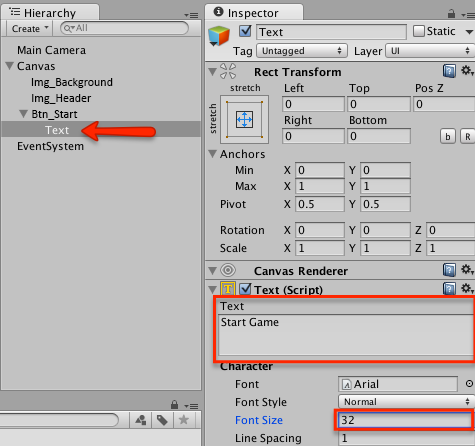Open Rect Transform help book icon
Screen dimensions: 475x446
449,71
